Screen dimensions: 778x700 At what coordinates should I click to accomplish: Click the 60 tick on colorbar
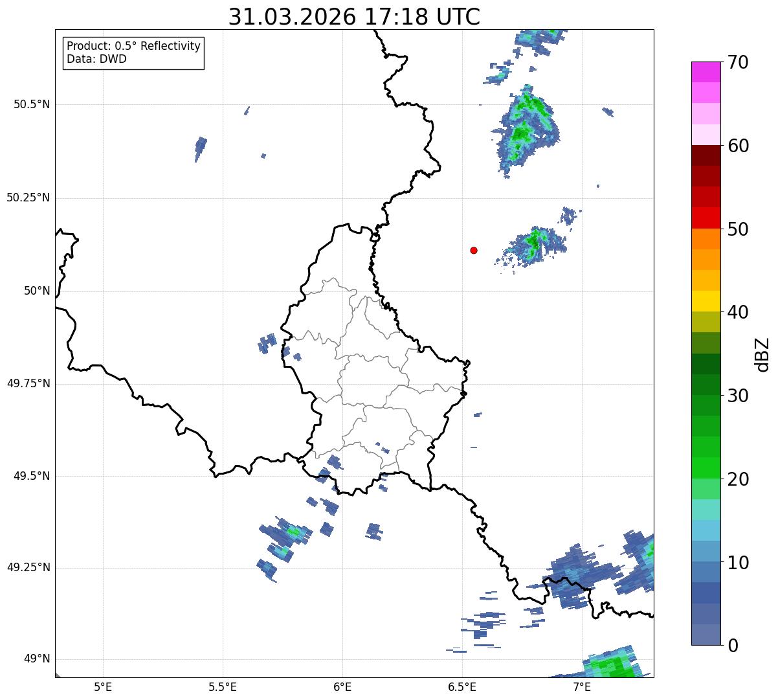tap(738, 146)
